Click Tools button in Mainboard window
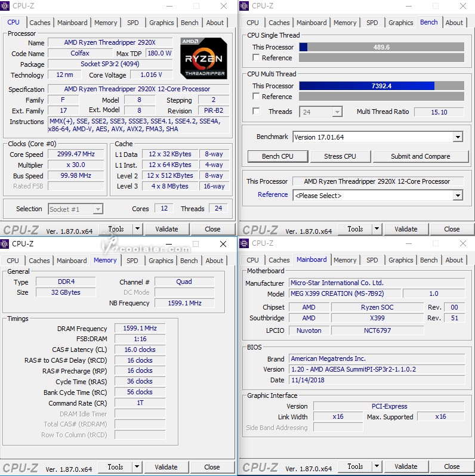475x476 pixels. tap(355, 466)
